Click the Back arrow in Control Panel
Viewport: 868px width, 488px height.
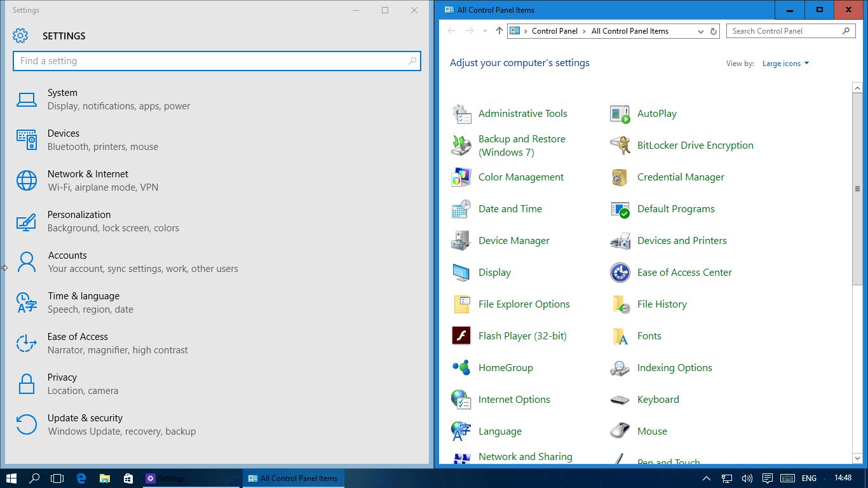point(451,31)
